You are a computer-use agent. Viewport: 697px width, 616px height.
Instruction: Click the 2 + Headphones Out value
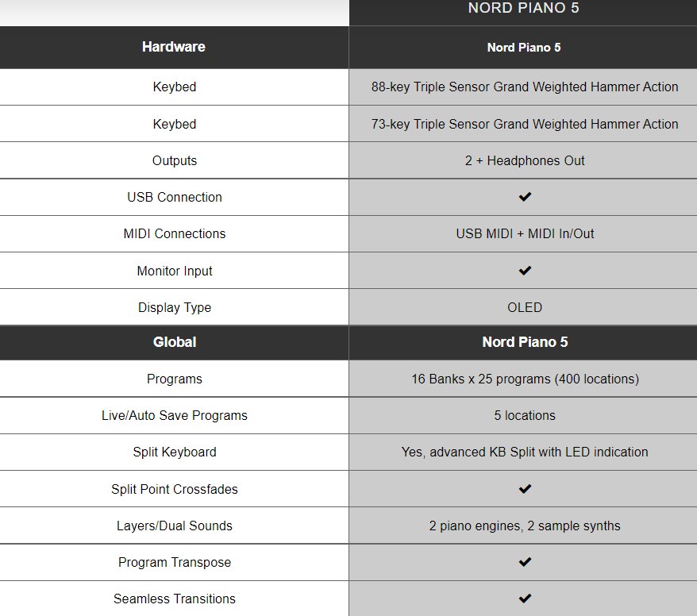[525, 160]
